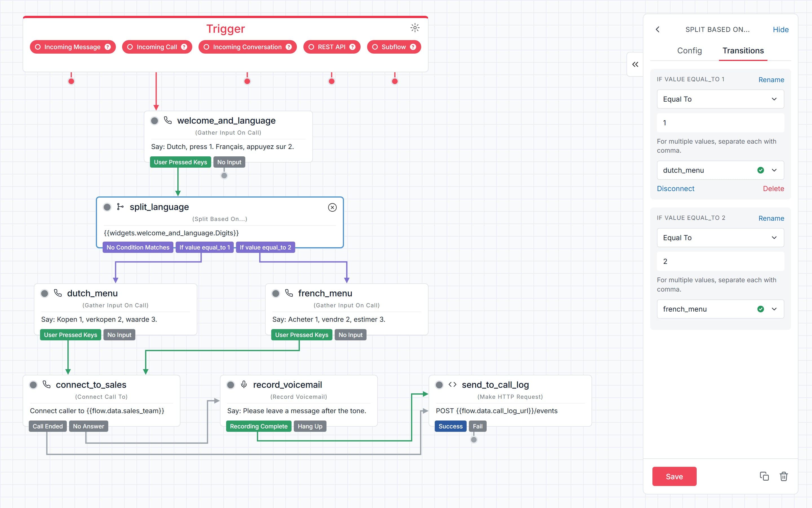Click value field containing 2
The height and width of the screenshot is (508, 812).
pyautogui.click(x=720, y=262)
